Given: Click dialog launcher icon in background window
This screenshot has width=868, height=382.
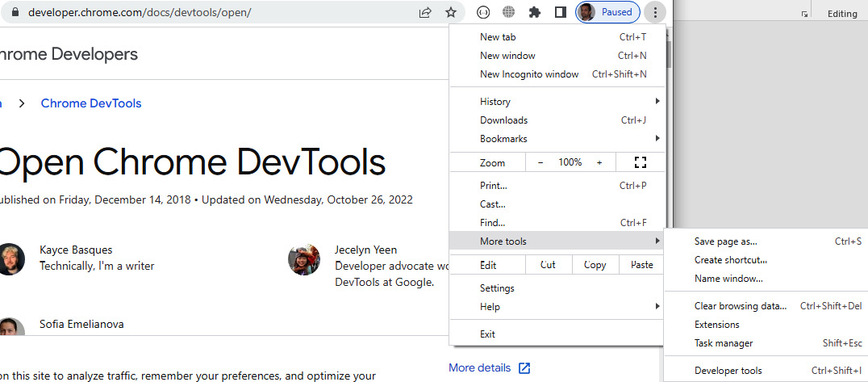Looking at the screenshot, I should 804,14.
